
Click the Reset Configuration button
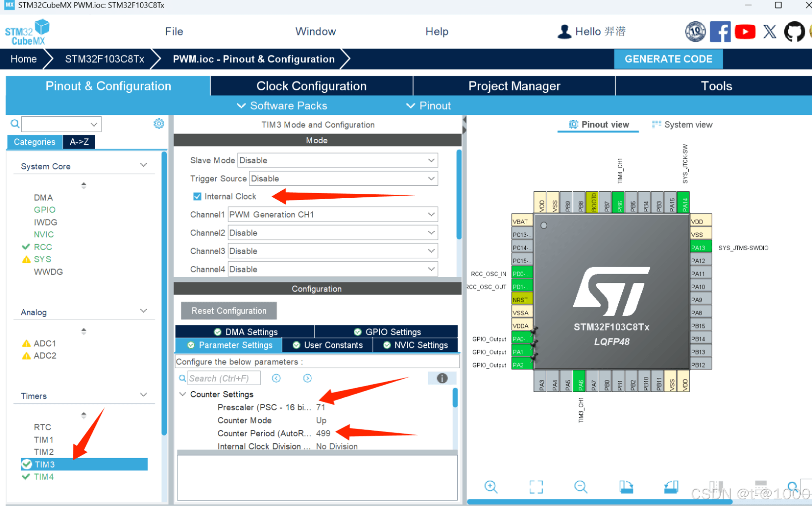click(229, 311)
